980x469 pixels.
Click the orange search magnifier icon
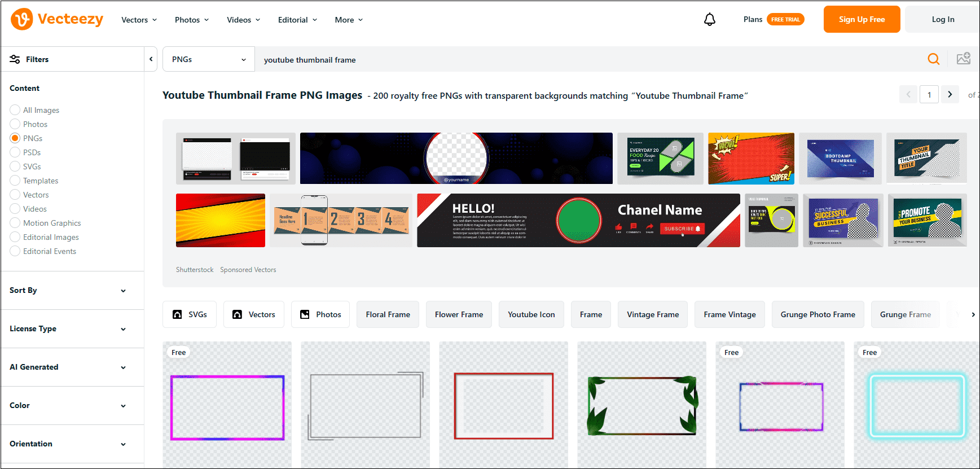(934, 59)
